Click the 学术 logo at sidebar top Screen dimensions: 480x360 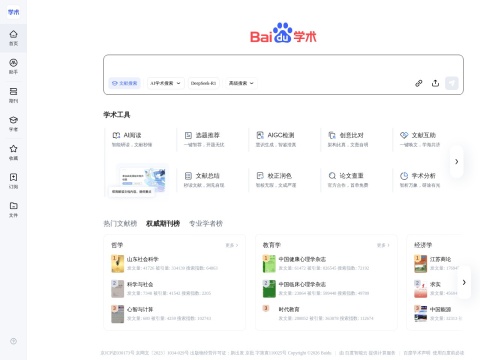pos(14,12)
